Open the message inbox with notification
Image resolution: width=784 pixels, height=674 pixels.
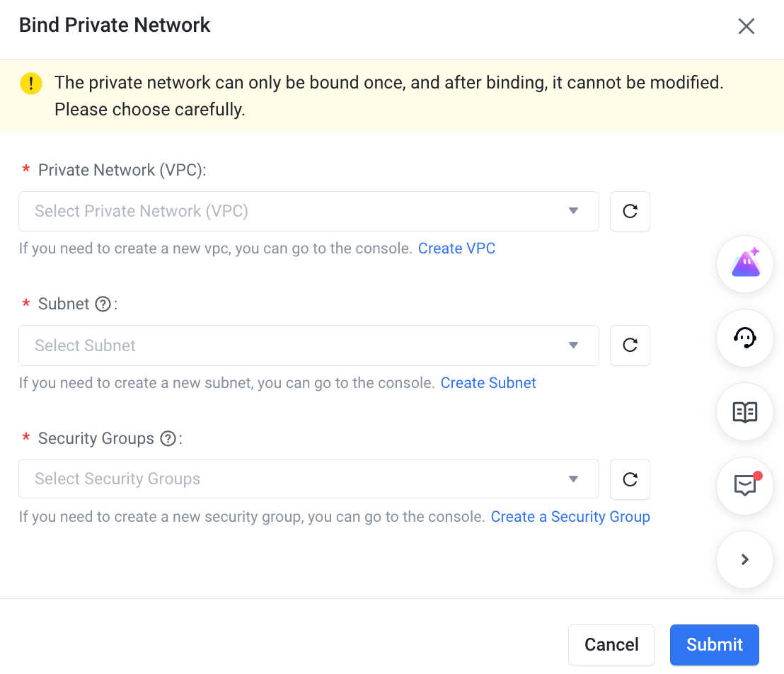744,486
